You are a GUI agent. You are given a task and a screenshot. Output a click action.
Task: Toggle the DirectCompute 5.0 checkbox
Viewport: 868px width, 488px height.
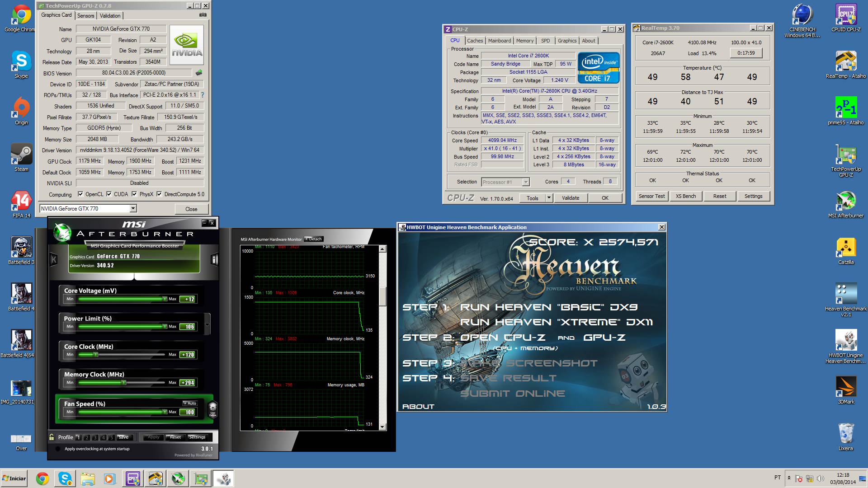159,194
